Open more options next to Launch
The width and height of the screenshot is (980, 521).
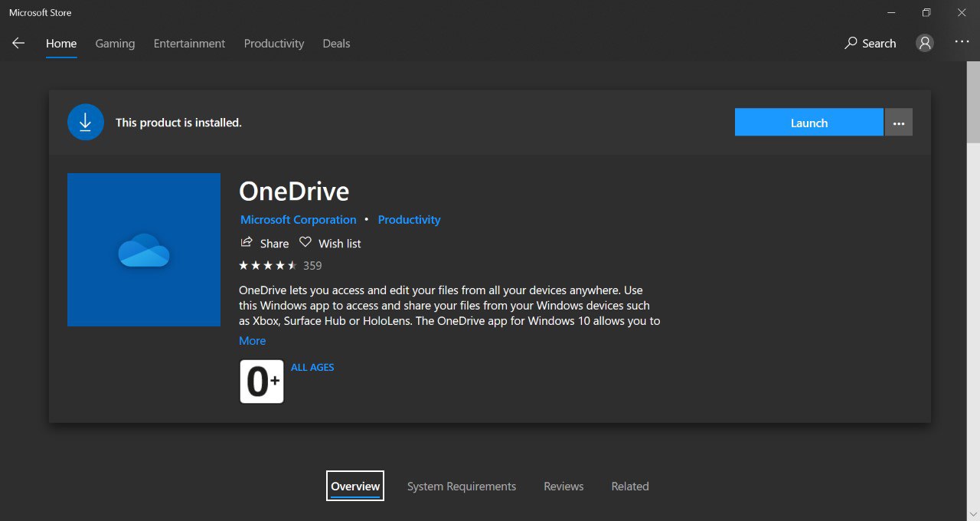[899, 123]
